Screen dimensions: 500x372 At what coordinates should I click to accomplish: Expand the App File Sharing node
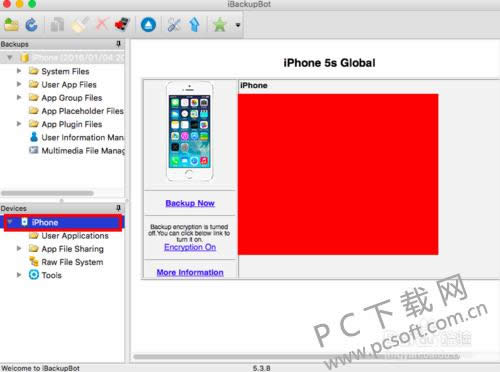pyautogui.click(x=19, y=249)
